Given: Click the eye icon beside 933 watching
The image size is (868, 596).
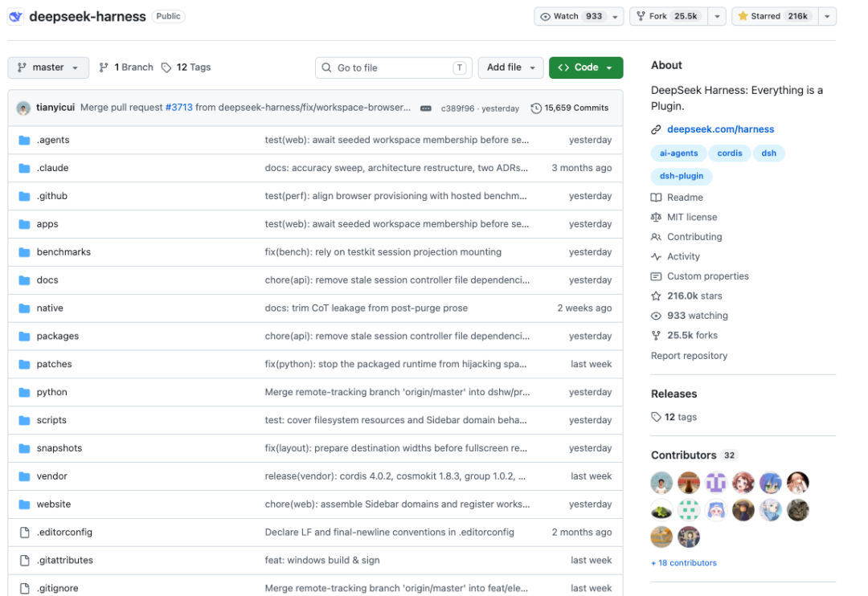Looking at the screenshot, I should 656,316.
